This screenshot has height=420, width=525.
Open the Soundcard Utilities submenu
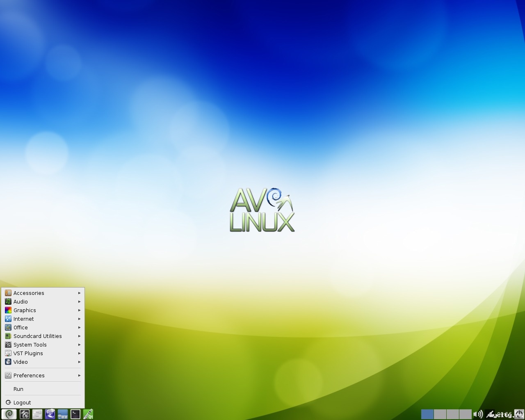[43, 336]
